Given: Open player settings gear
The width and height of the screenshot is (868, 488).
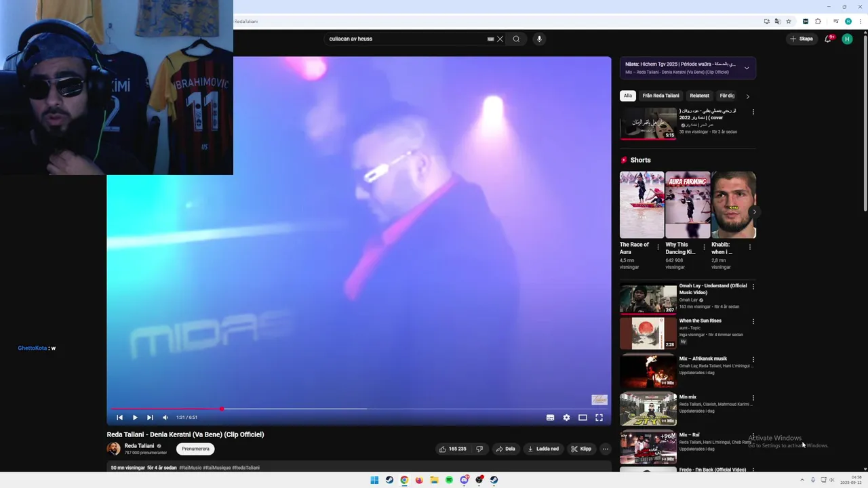Looking at the screenshot, I should (566, 418).
